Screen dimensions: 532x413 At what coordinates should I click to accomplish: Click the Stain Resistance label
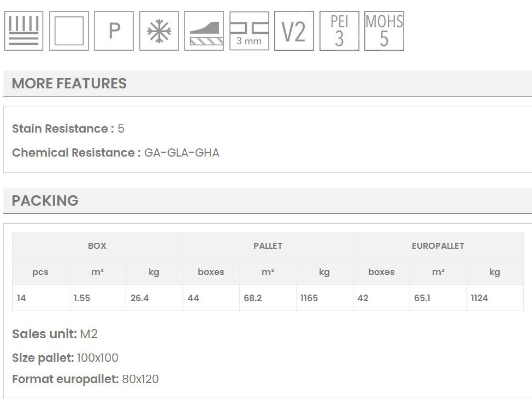(63, 129)
